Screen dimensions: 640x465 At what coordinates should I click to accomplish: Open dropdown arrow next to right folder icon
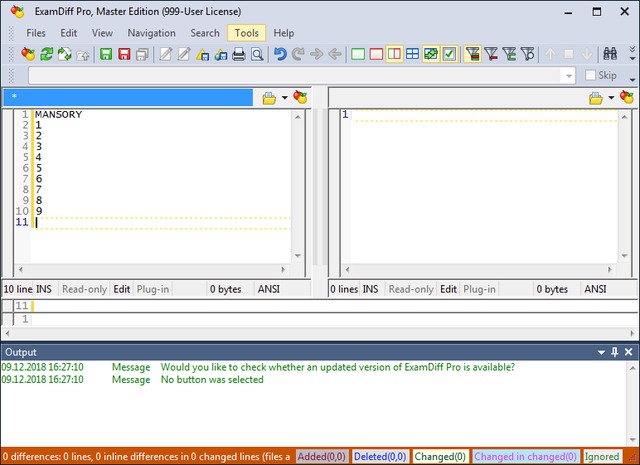(611, 98)
